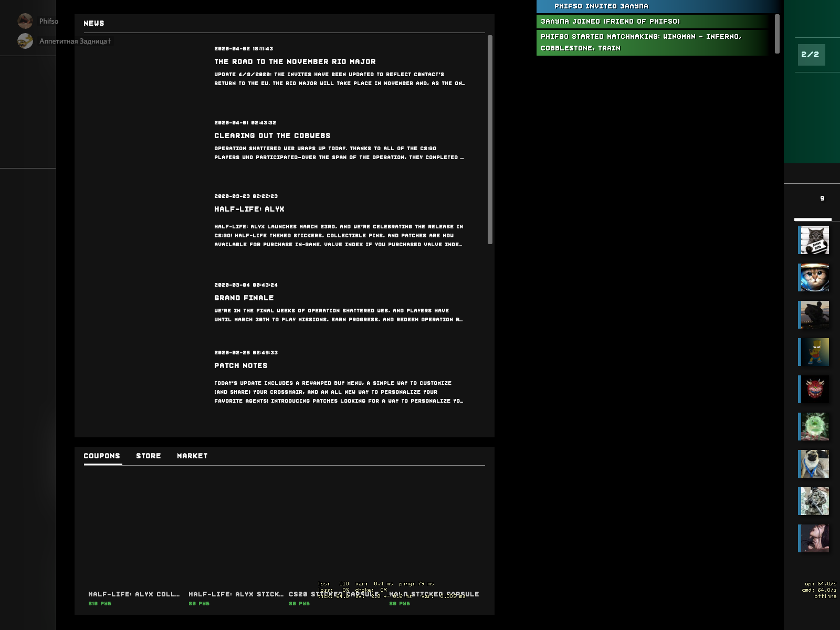Click the friends count 9 label
The height and width of the screenshot is (630, 840).
click(x=822, y=198)
